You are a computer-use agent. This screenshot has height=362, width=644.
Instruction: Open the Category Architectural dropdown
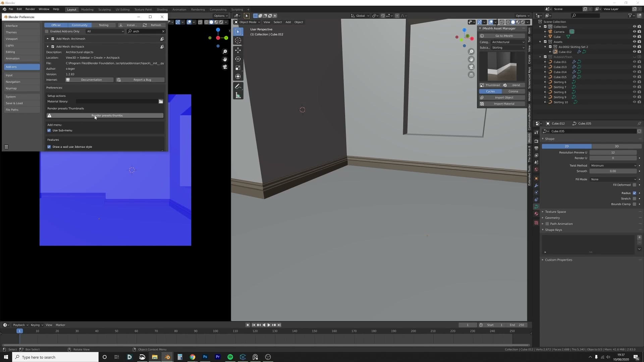tap(508, 42)
